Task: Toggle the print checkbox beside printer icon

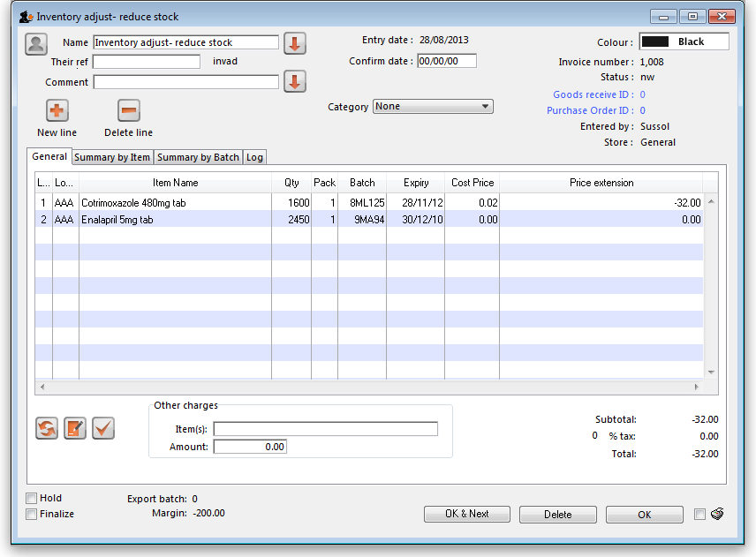Action: [x=700, y=515]
